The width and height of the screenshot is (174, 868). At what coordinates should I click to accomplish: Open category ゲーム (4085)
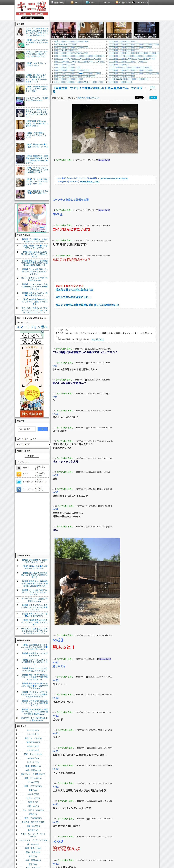pyautogui.click(x=33, y=782)
